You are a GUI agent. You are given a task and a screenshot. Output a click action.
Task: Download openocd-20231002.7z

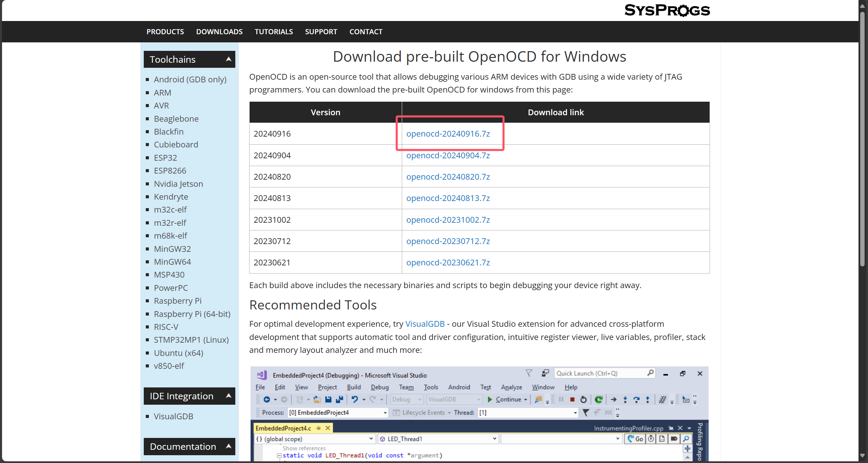pos(448,220)
